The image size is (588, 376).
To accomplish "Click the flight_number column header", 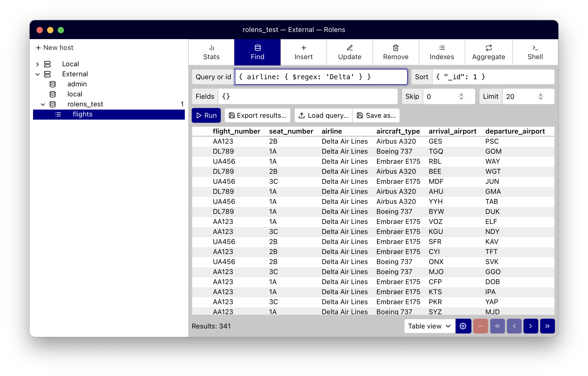I will 236,131.
